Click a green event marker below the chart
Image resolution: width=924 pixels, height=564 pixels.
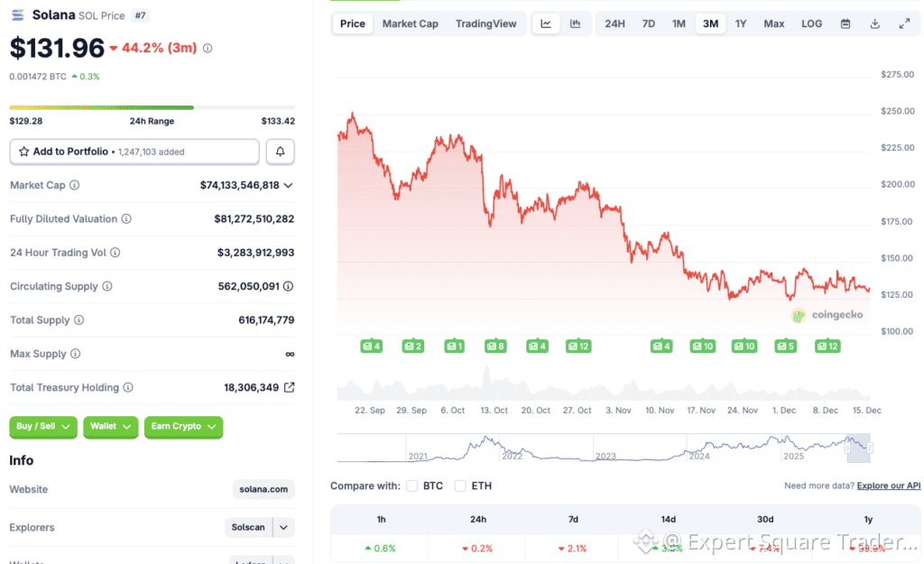coord(370,345)
